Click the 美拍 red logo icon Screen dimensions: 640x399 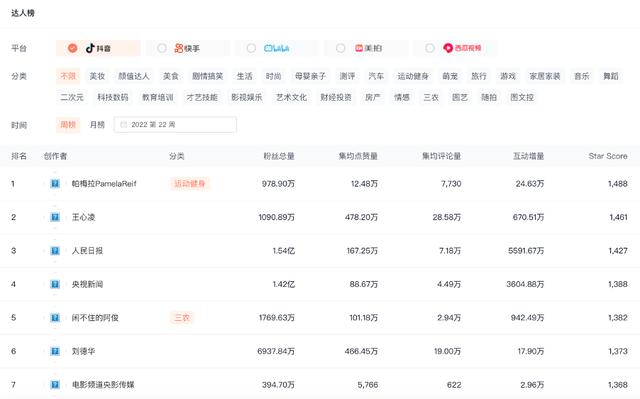[359, 48]
